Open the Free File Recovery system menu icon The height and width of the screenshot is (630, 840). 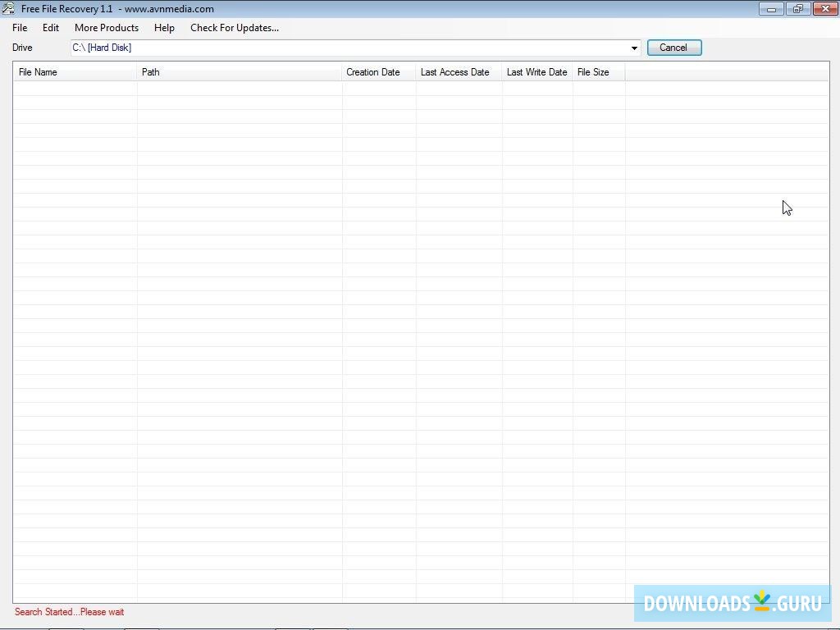[x=8, y=8]
